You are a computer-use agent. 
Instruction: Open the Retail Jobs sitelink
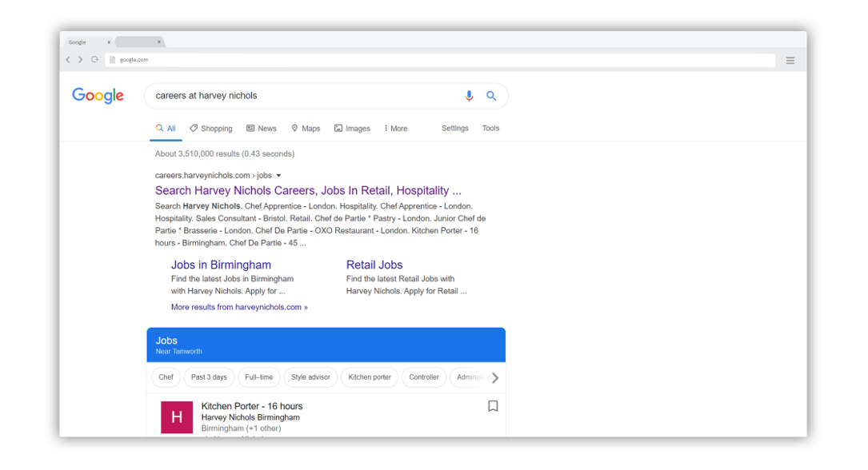point(374,265)
